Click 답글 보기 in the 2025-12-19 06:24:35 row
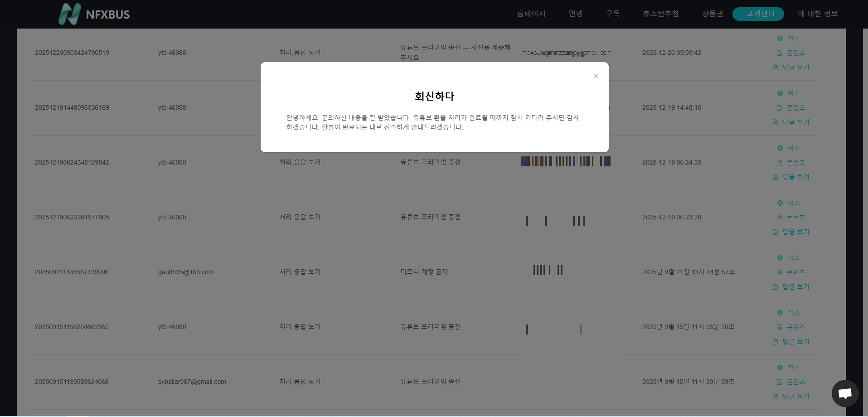 point(791,177)
